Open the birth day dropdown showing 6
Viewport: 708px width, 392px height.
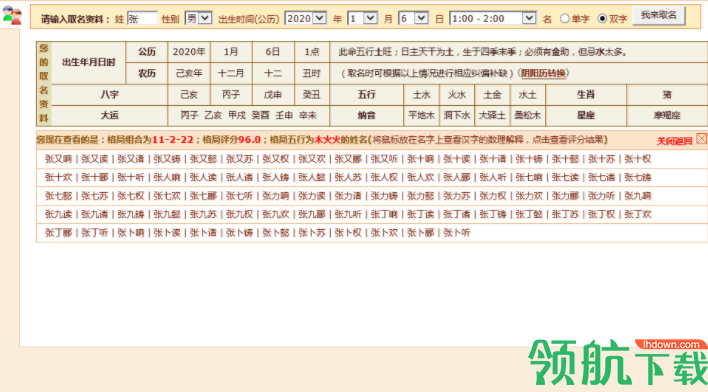point(414,19)
